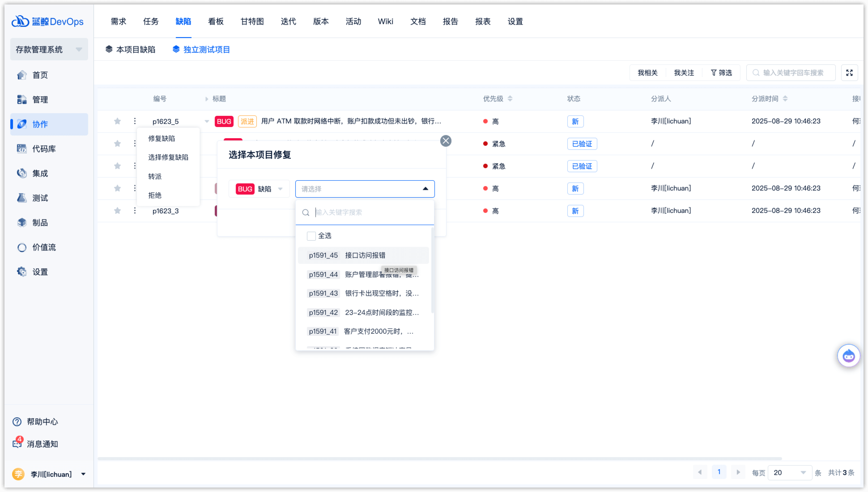The height and width of the screenshot is (492, 868).
Task: Open three-dot menu for p1623_3
Action: click(x=135, y=211)
